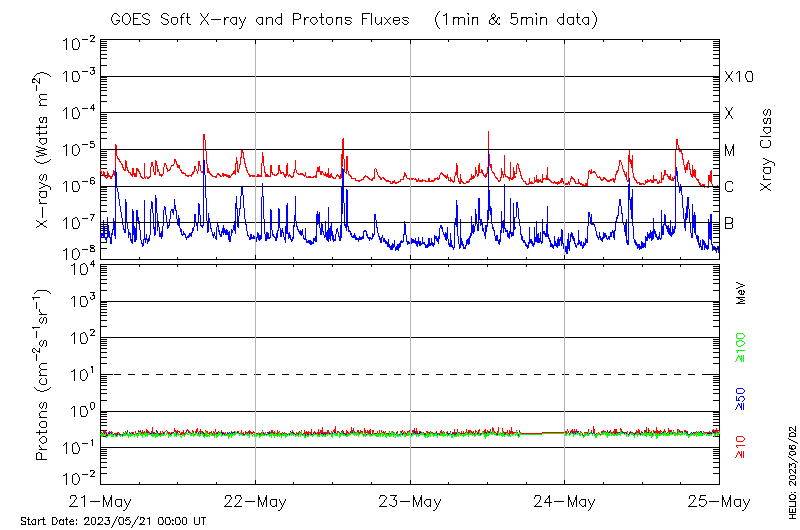800x530 pixels.
Task: Click the MeV unit label beside the legend
Action: [741, 291]
